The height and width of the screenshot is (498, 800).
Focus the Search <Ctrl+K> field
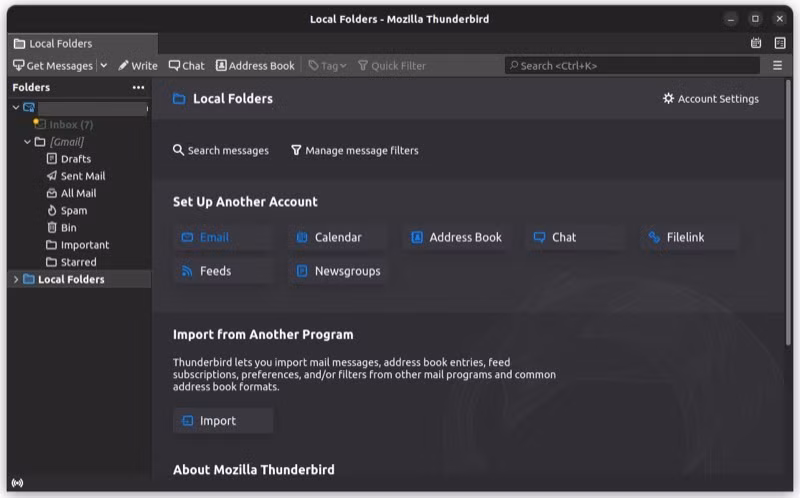[x=632, y=66]
